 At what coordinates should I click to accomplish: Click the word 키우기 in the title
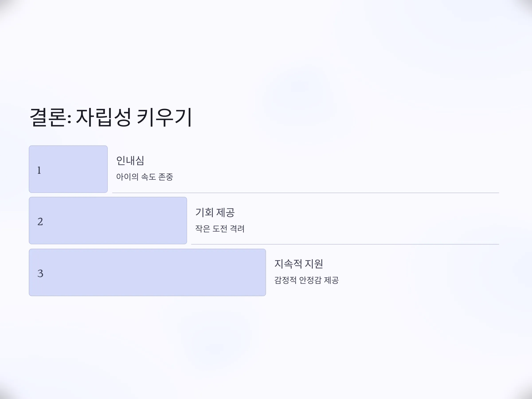click(164, 117)
